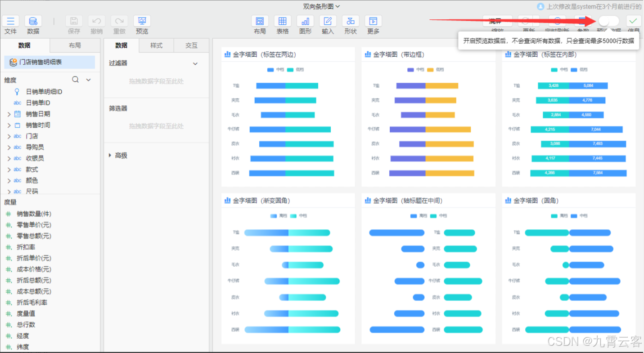Click the 数据 toolbar icon
644x353 pixels.
click(33, 21)
